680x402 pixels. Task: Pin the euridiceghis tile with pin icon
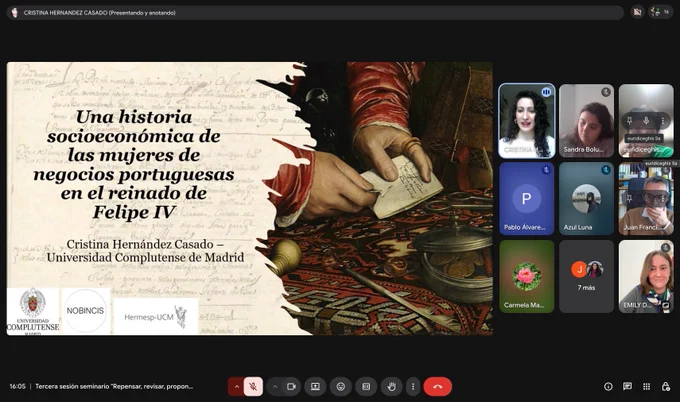[x=630, y=121]
